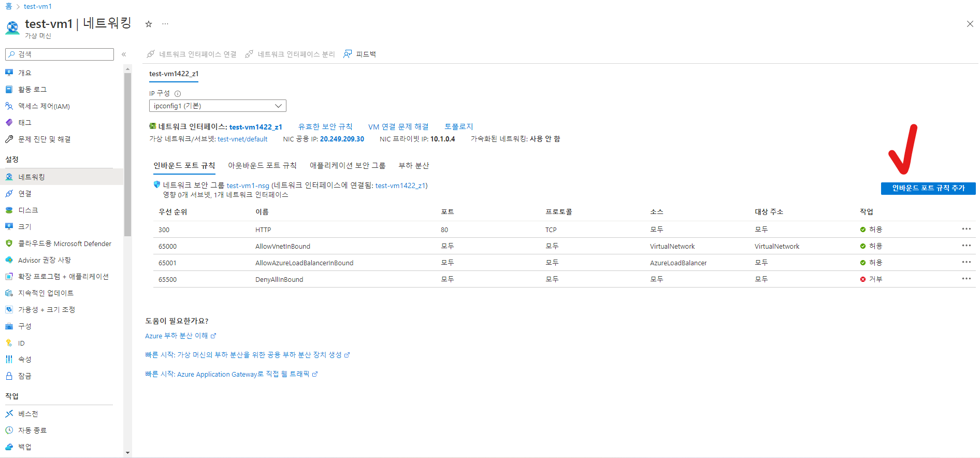Click the 가용성 + 크기 조정 icon
This screenshot has height=458, width=980.
click(x=9, y=309)
